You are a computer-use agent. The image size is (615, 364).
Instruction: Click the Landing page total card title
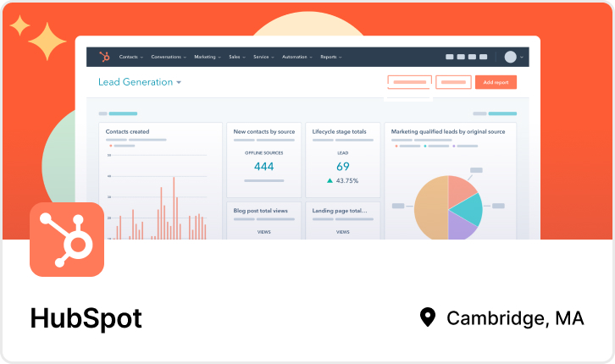[340, 211]
